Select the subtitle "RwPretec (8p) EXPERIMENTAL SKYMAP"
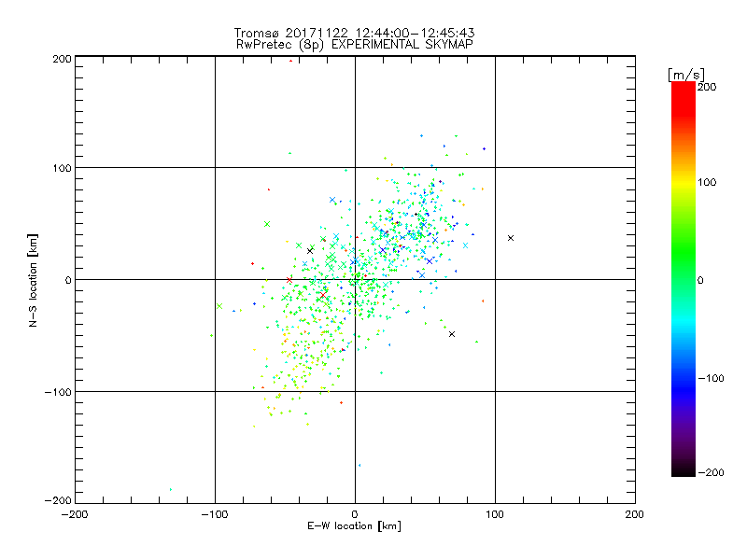The height and width of the screenshot is (560, 747). 355,45
